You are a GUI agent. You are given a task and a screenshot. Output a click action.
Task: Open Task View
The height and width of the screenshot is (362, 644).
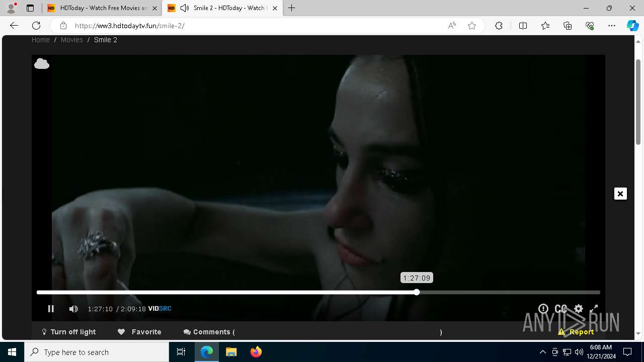181,352
